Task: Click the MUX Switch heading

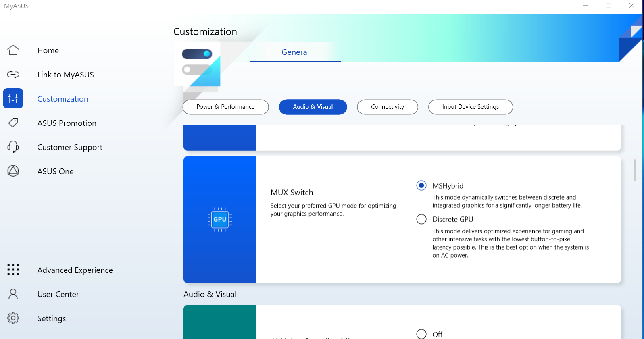Action: 292,192
